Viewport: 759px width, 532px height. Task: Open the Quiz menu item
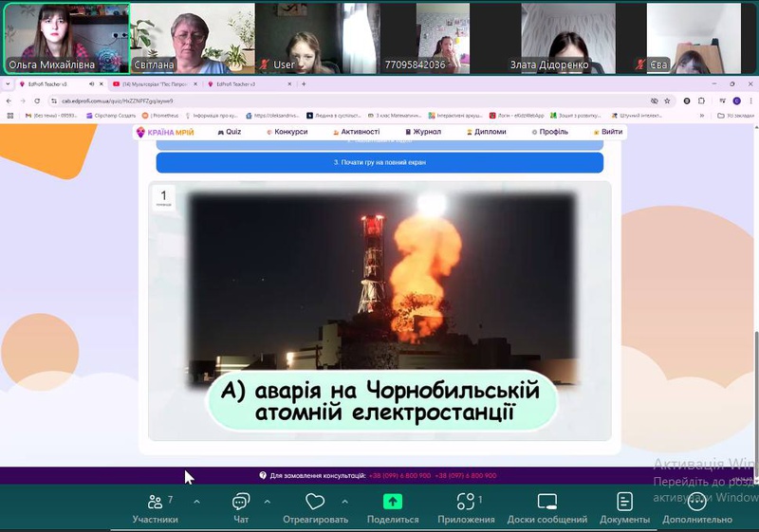[x=230, y=132]
